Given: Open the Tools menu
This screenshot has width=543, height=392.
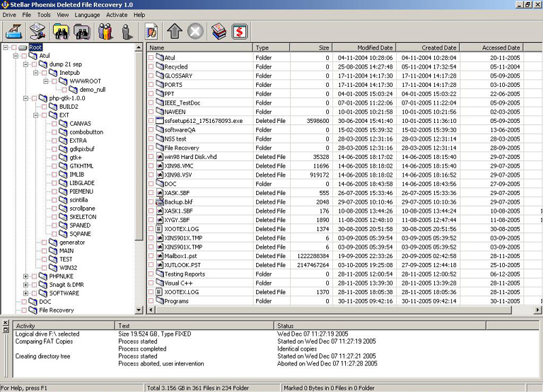Looking at the screenshot, I should (44, 15).
